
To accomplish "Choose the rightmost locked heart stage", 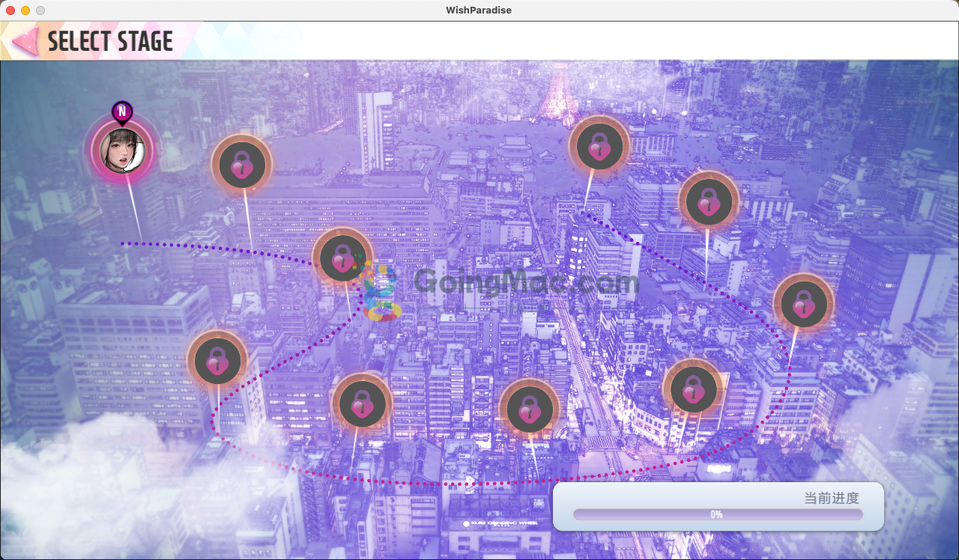I will pos(804,305).
